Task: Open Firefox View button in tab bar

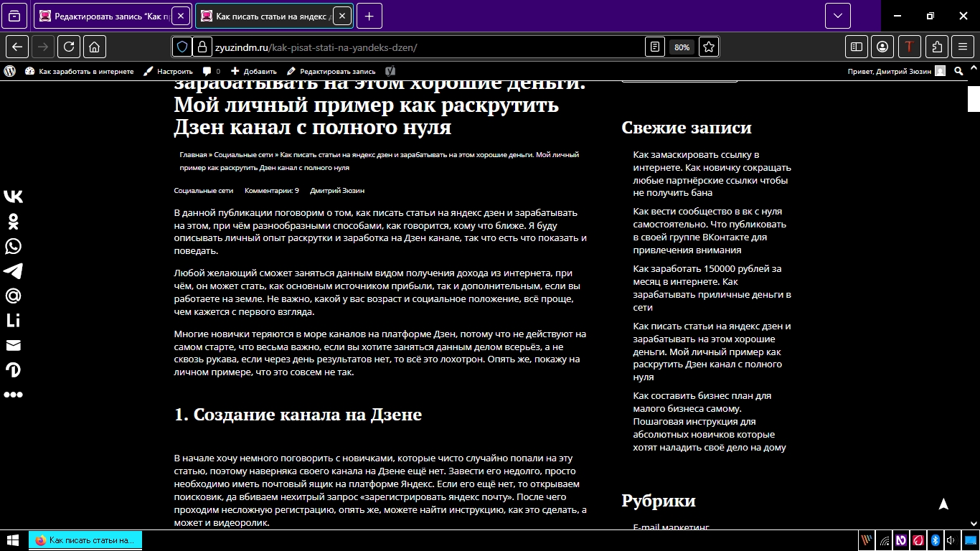Action: pyautogui.click(x=15, y=16)
